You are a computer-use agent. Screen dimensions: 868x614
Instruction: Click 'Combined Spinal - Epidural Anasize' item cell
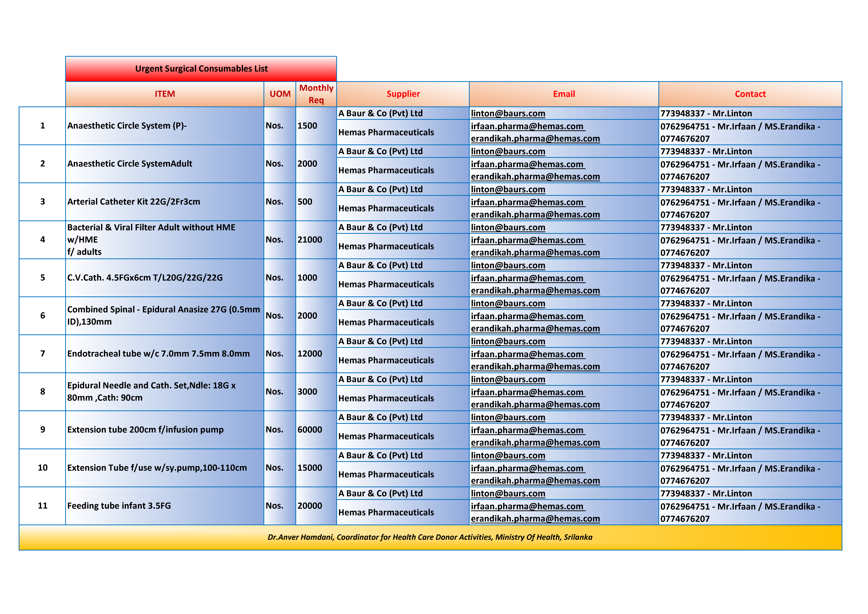tap(165, 316)
